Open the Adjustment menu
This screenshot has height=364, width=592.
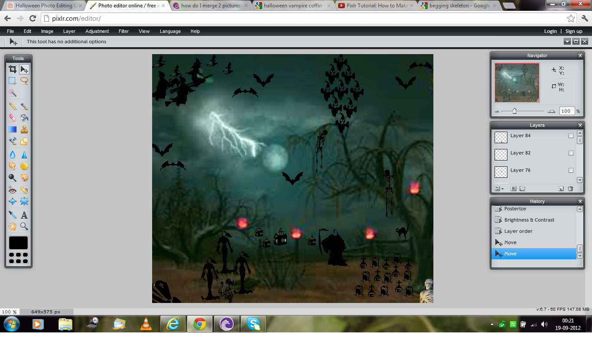(x=97, y=31)
